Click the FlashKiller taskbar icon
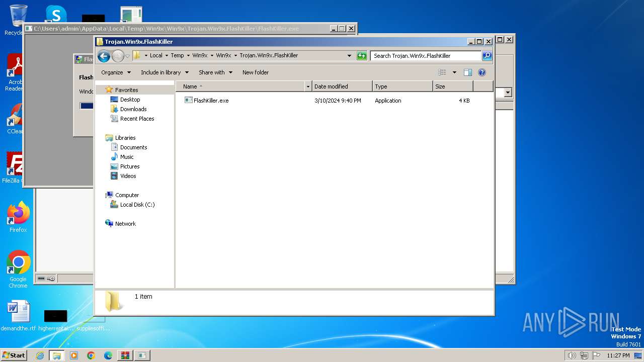Viewport: 644px width, 362px height. click(x=142, y=355)
